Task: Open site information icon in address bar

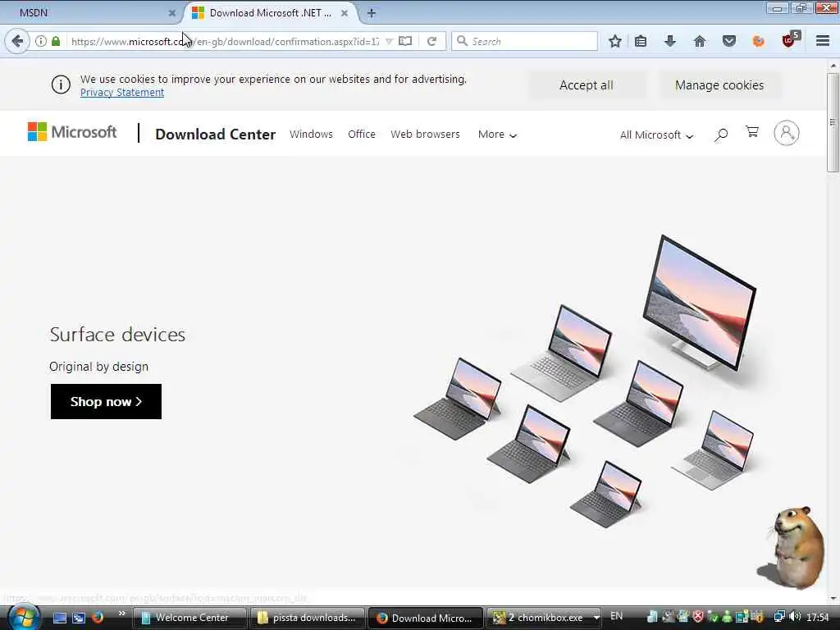Action: point(41,41)
